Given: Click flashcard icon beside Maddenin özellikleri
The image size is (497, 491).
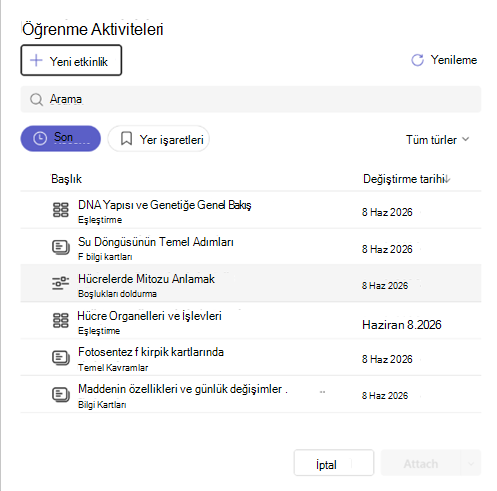Looking at the screenshot, I should point(61,395).
